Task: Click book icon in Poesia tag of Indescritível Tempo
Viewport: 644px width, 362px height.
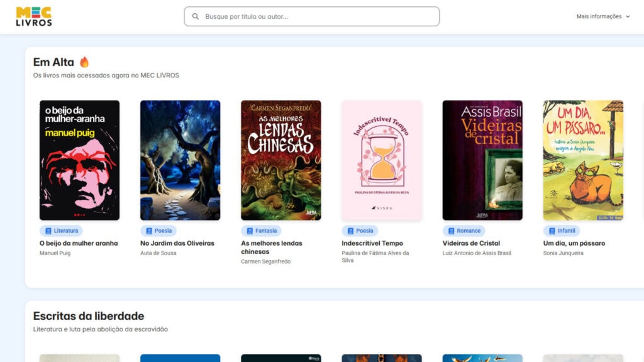Action: coord(350,231)
